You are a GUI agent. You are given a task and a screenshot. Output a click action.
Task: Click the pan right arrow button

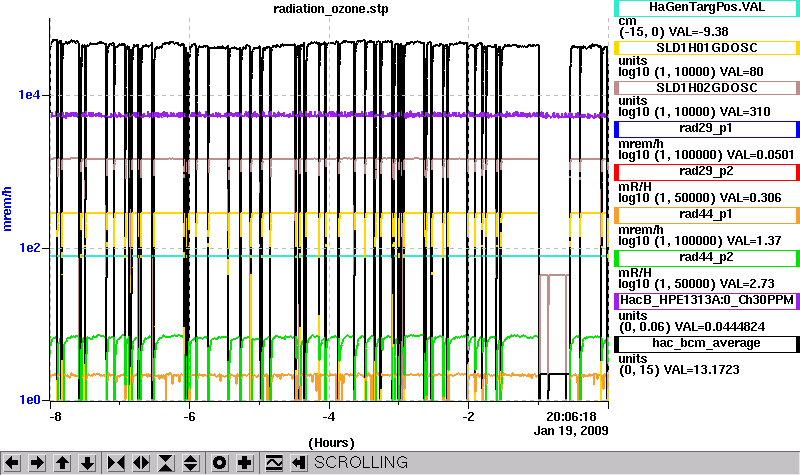coord(37,463)
